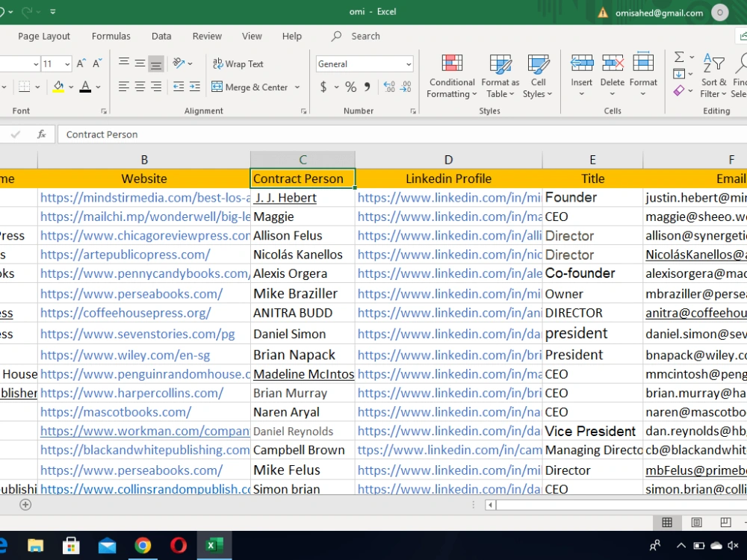Open Number format dialog launcher

[x=413, y=111]
